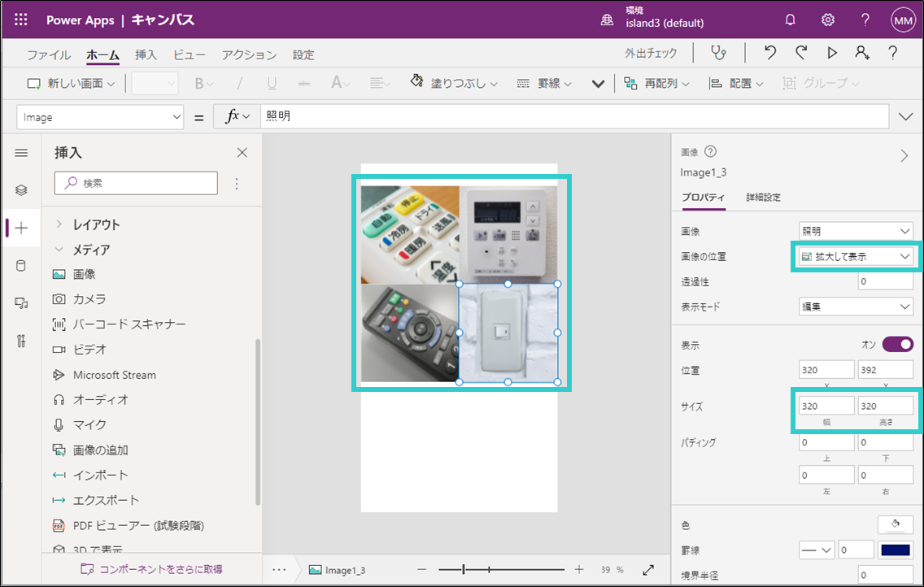Fit canvas to window icon
Screen dimensions: 924x587
648,569
